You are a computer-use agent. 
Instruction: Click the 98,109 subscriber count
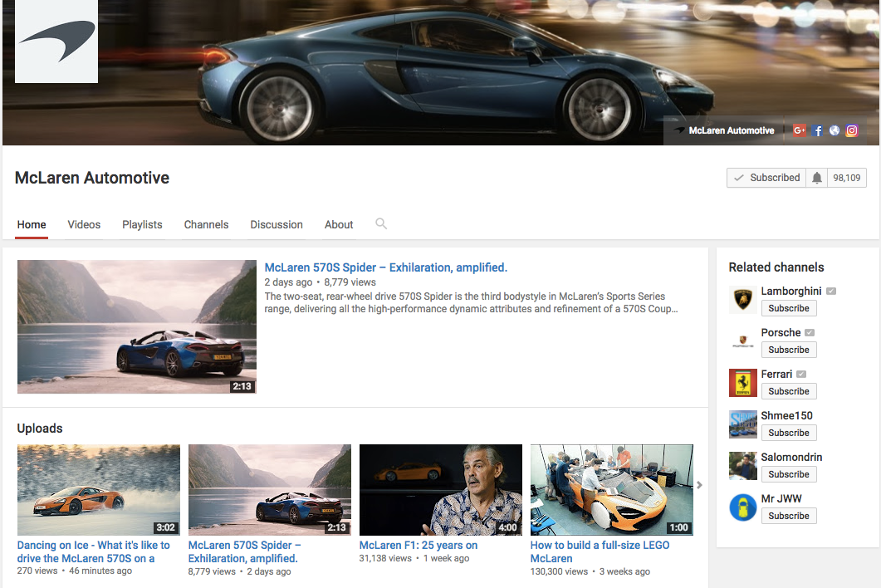[x=847, y=178]
